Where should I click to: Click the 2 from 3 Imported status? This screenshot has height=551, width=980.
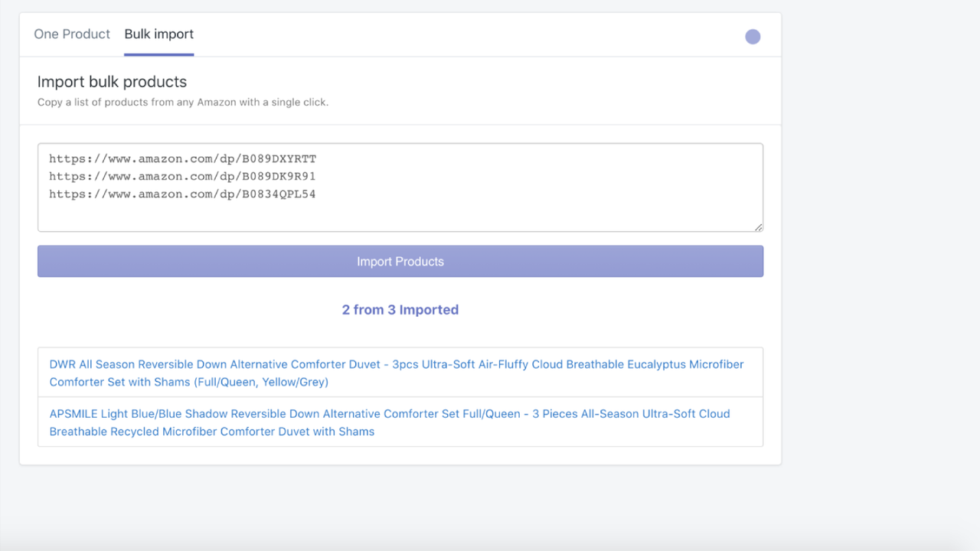click(400, 309)
